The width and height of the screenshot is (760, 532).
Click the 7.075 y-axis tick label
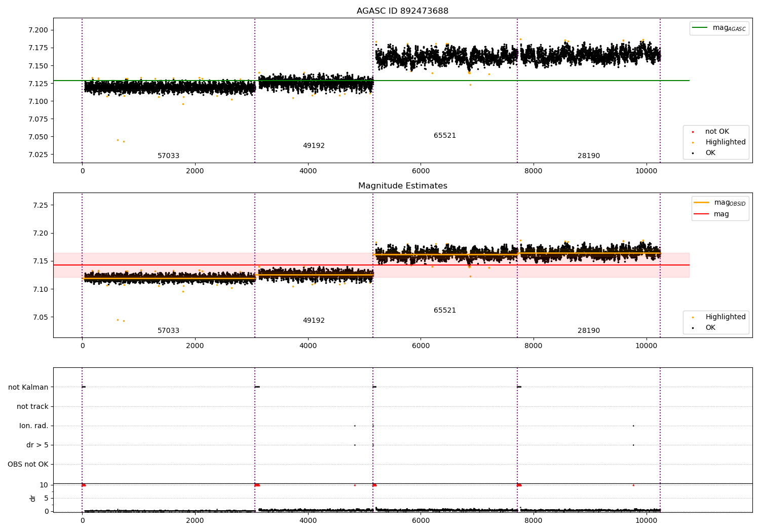[x=38, y=119]
